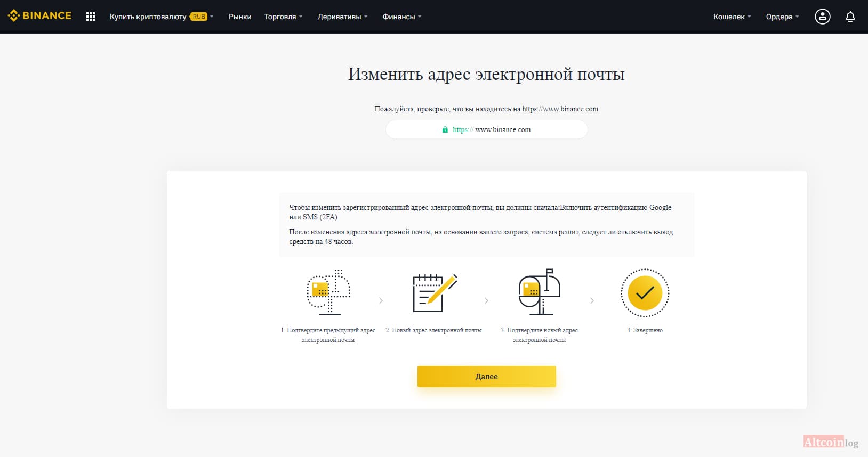The width and height of the screenshot is (868, 457).
Task: Click the 48-hour withdrawal suspension notice paragraph
Action: pos(481,236)
